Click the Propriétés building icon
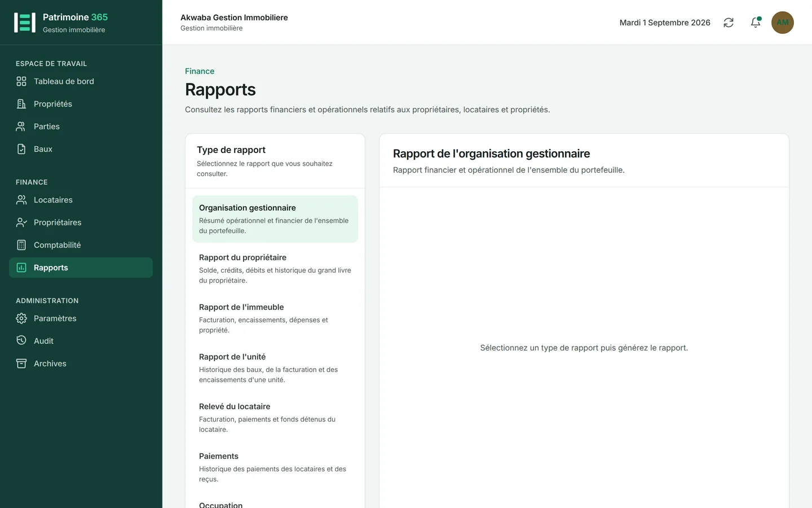Image resolution: width=812 pixels, height=508 pixels. point(21,104)
